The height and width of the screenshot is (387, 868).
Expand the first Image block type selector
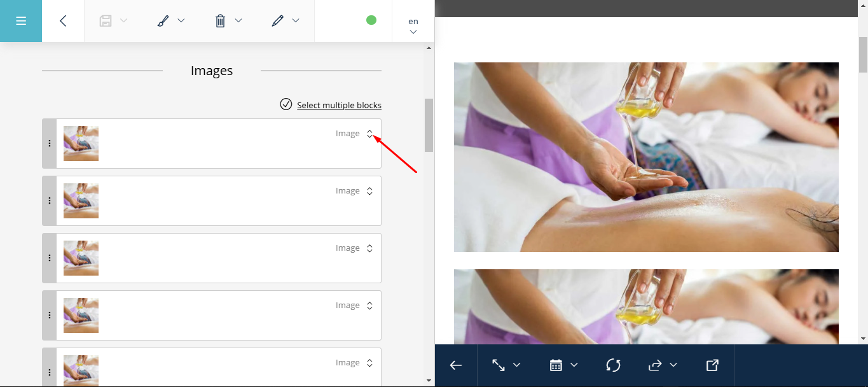(369, 134)
